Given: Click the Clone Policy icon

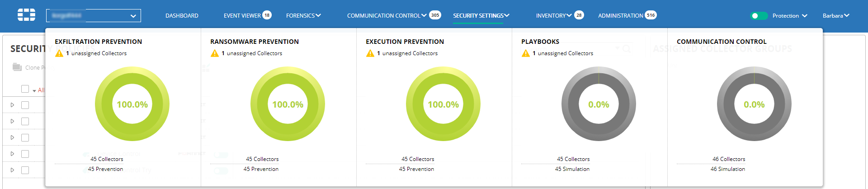Looking at the screenshot, I should (17, 67).
